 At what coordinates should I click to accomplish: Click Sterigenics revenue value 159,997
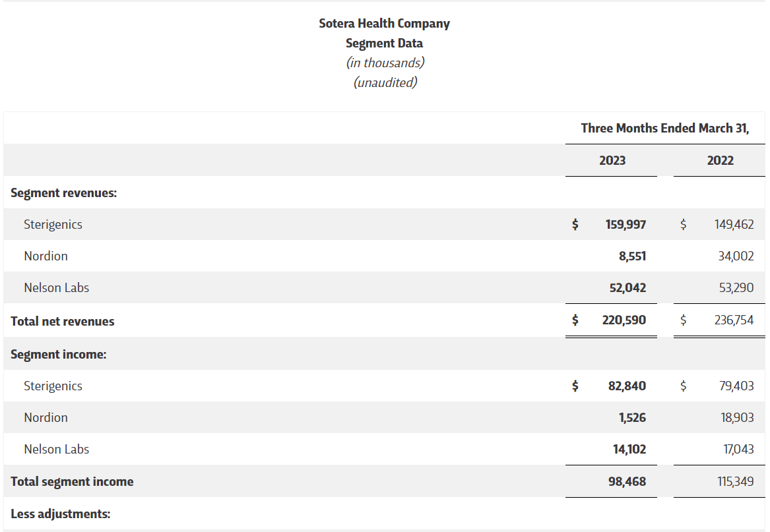(626, 224)
